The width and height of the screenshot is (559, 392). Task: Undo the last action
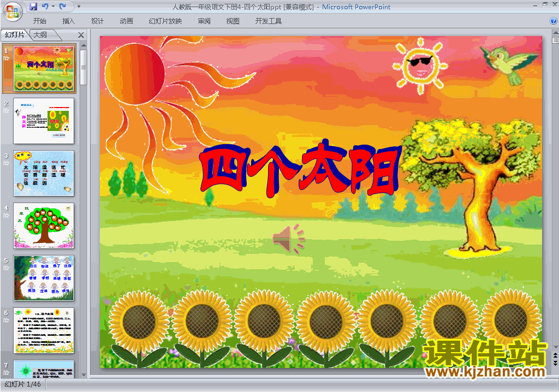[x=45, y=7]
